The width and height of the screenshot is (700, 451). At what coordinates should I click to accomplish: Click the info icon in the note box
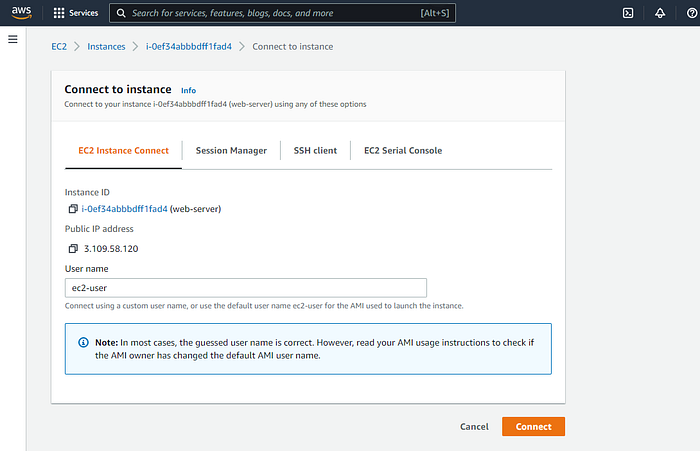tap(83, 342)
